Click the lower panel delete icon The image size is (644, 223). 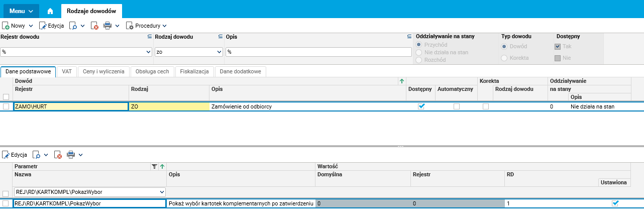click(58, 155)
